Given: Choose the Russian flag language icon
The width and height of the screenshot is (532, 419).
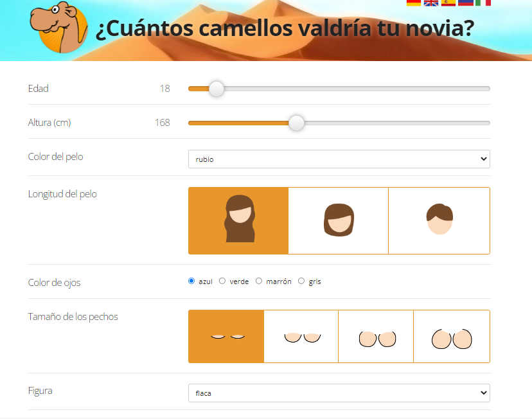Looking at the screenshot, I should (x=466, y=3).
